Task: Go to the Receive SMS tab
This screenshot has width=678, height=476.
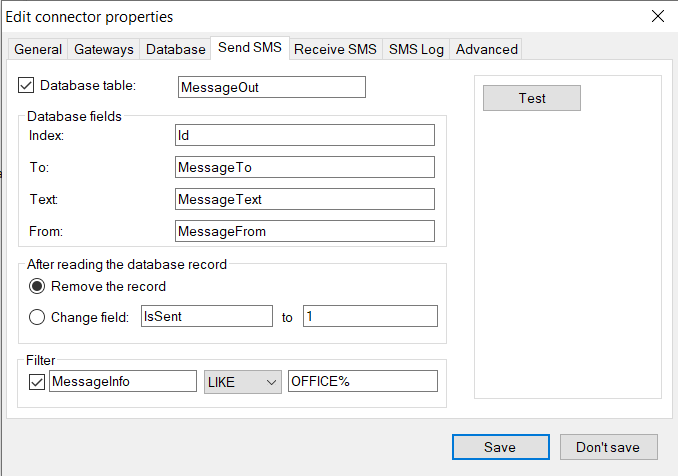Action: [x=336, y=49]
